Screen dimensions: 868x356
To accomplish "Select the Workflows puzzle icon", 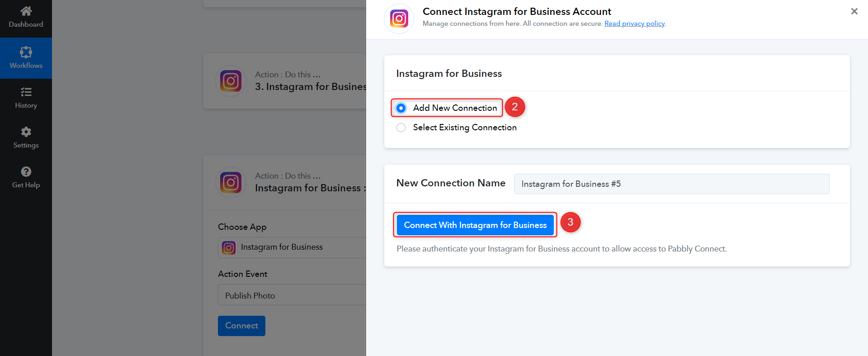I will click(x=26, y=52).
